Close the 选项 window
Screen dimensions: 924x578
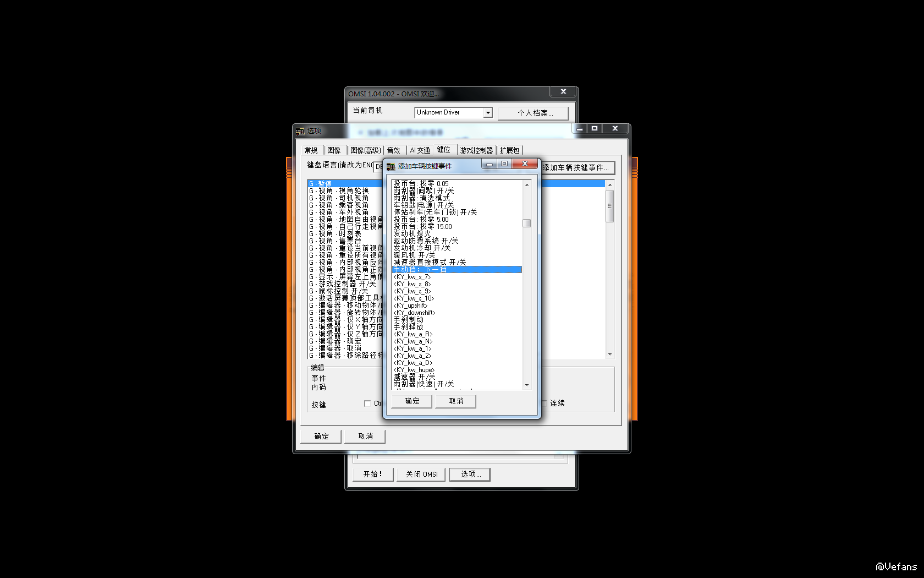(x=615, y=128)
